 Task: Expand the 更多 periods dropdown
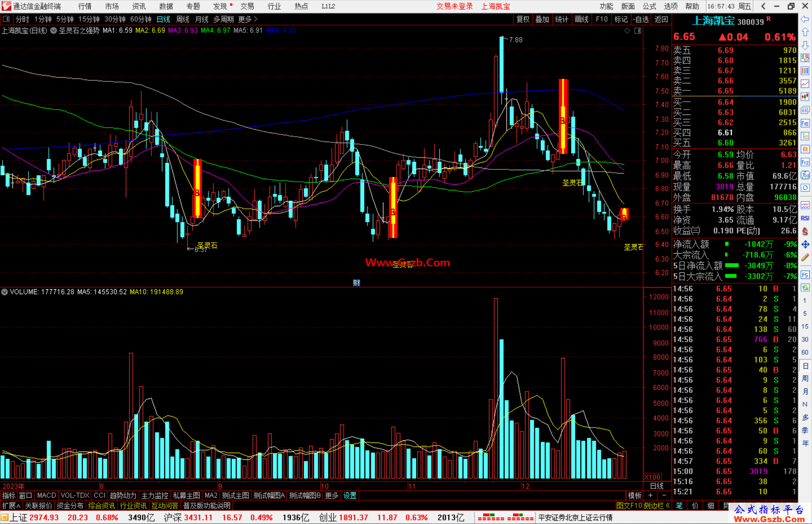pos(248,19)
